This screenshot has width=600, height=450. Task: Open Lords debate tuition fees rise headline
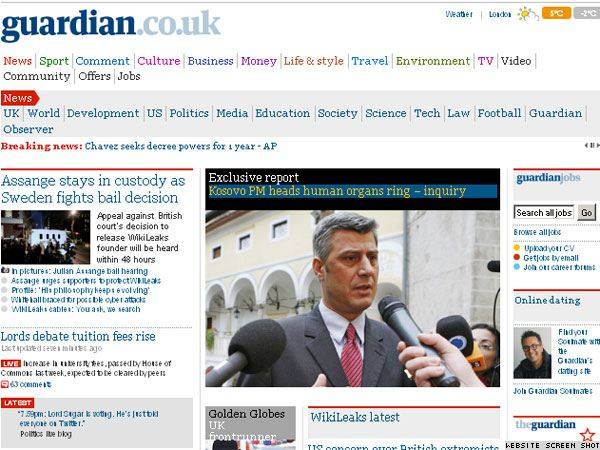click(x=78, y=336)
